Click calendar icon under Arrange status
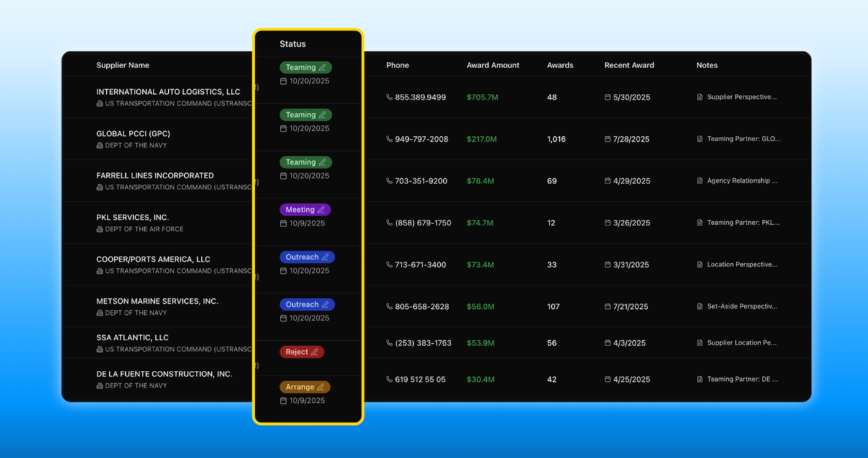Screen dimensions: 868x458 tap(283, 401)
